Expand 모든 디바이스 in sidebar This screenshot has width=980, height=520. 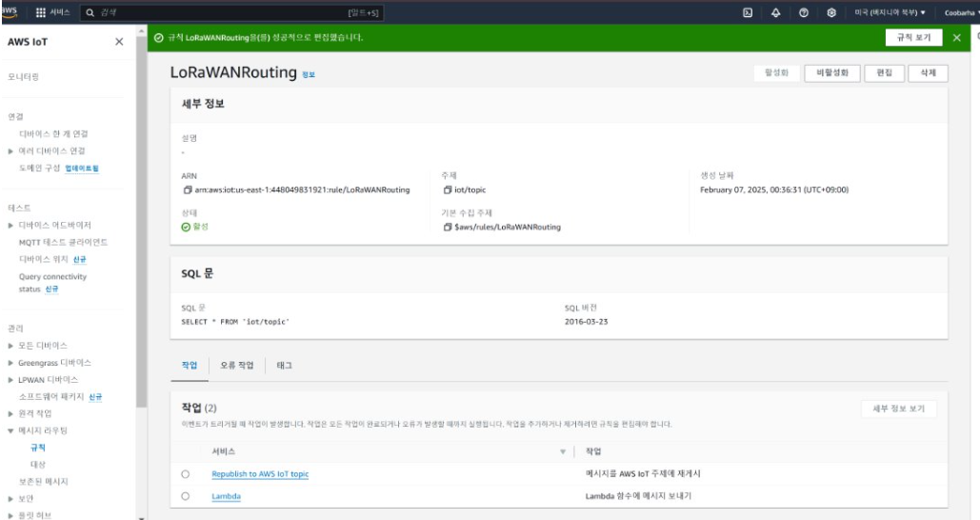10,346
